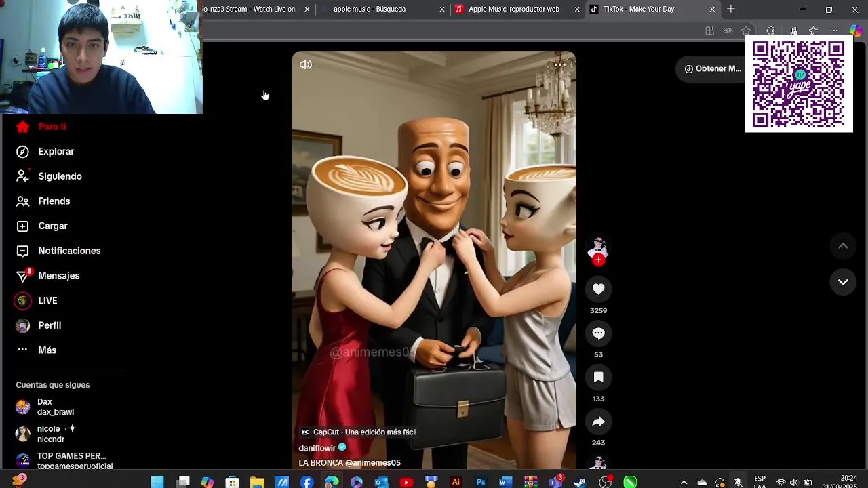The height and width of the screenshot is (488, 868).
Task: Open File Explorer from taskbar
Action: [x=257, y=482]
